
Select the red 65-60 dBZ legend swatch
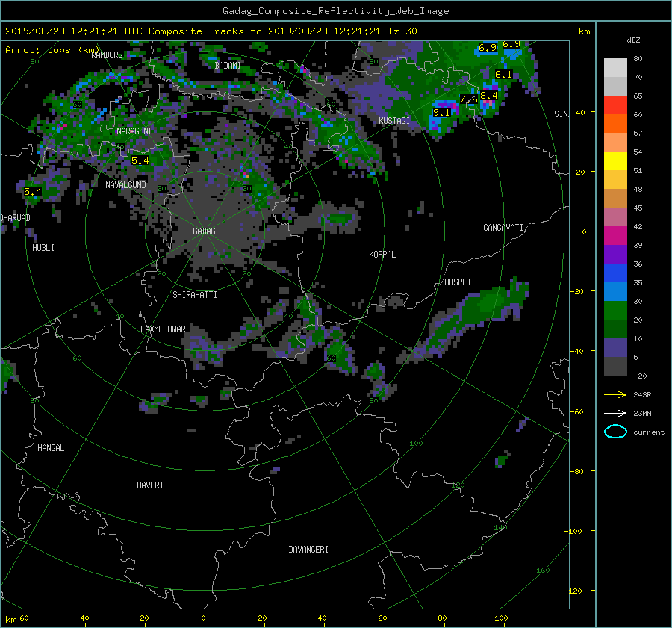[615, 105]
